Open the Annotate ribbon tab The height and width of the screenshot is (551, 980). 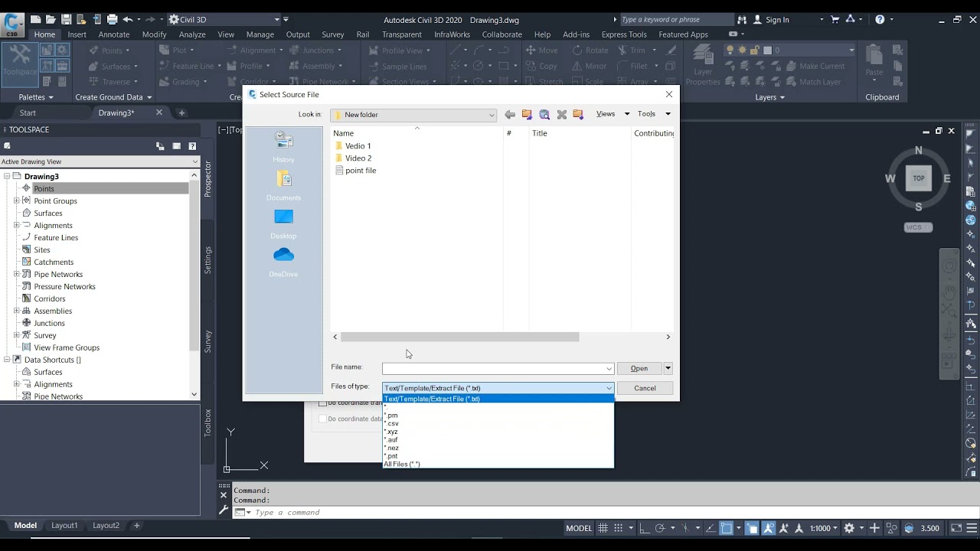[x=114, y=34]
